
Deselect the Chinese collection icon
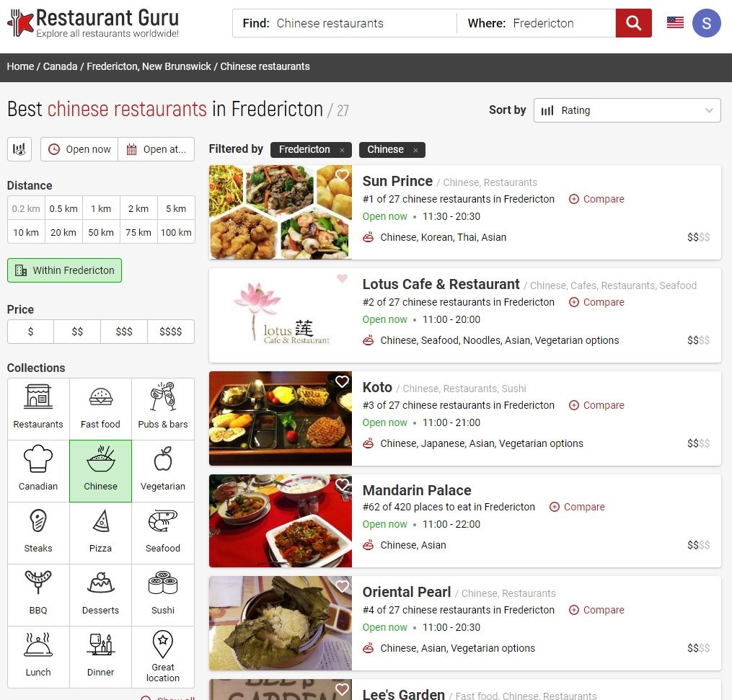click(100, 471)
